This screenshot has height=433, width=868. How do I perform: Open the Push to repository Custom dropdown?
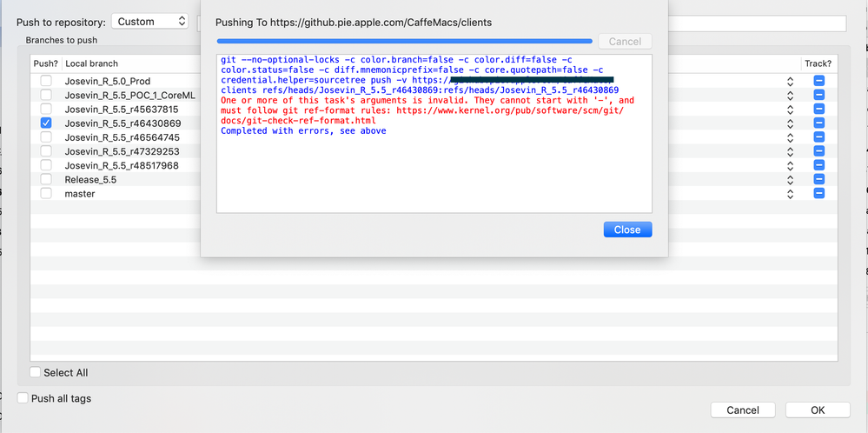point(150,22)
